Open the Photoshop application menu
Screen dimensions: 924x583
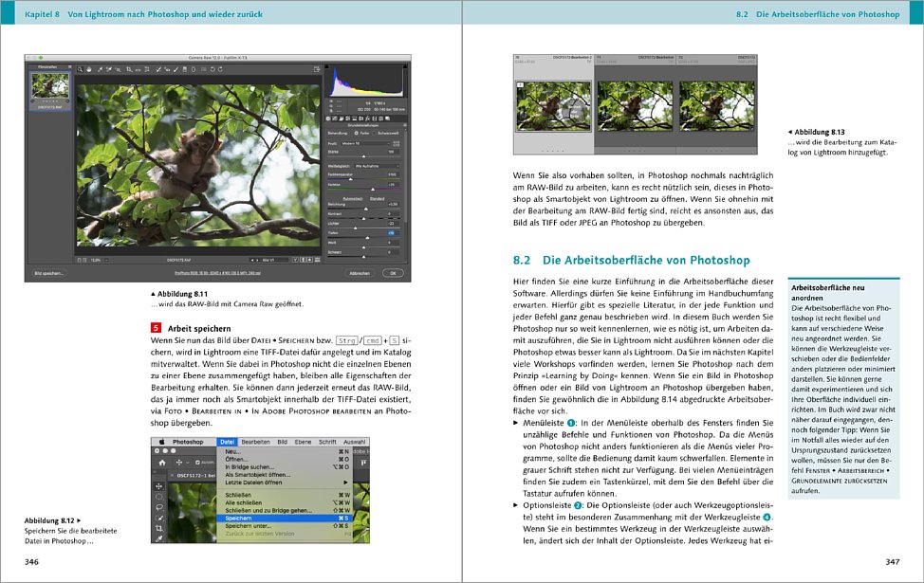[188, 442]
